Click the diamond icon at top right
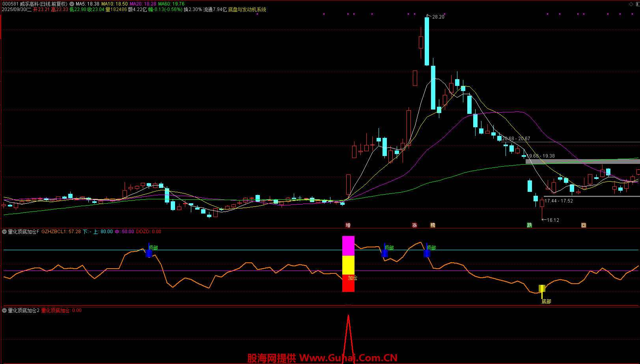This screenshot has width=640, height=364. (631, 4)
